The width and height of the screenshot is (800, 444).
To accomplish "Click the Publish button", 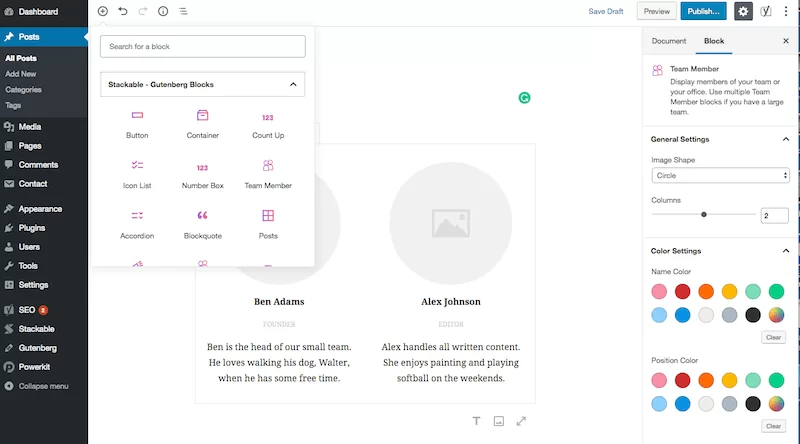I will click(703, 11).
